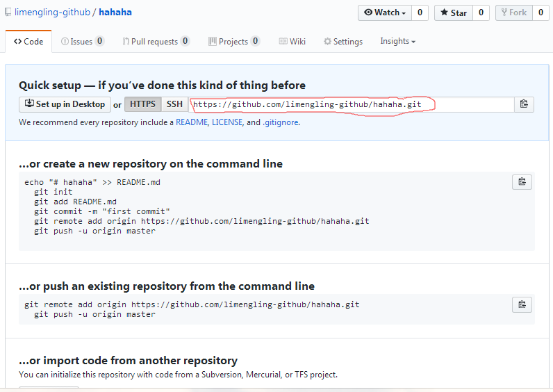Go to the Projects tab
553x392 pixels.
tap(234, 42)
